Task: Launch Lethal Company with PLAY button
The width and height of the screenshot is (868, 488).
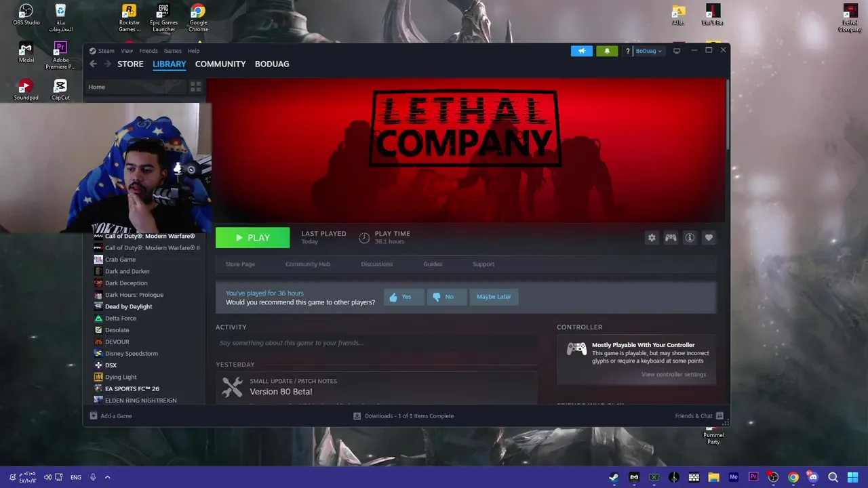Action: coord(252,238)
